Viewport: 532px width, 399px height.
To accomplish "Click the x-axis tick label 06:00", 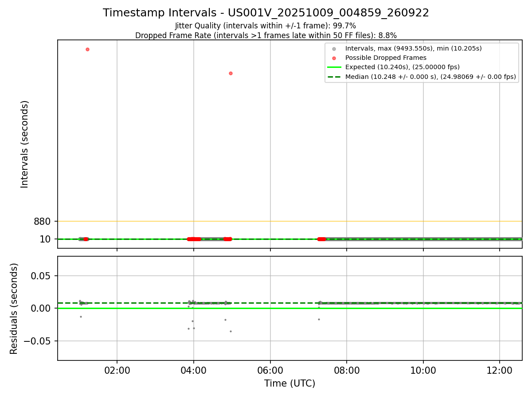I will coord(270,370).
